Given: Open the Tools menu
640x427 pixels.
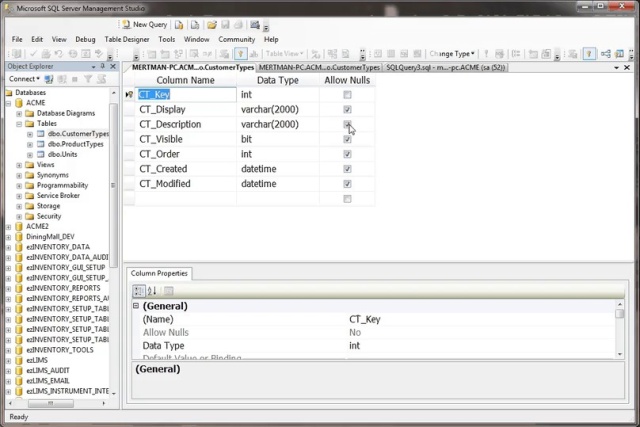Looking at the screenshot, I should pyautogui.click(x=167, y=39).
